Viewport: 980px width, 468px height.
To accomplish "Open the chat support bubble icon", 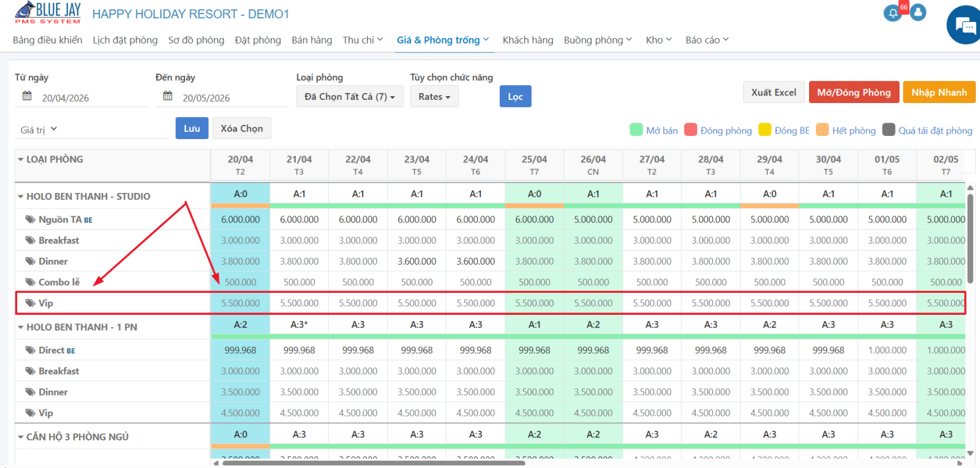I will click(x=965, y=26).
